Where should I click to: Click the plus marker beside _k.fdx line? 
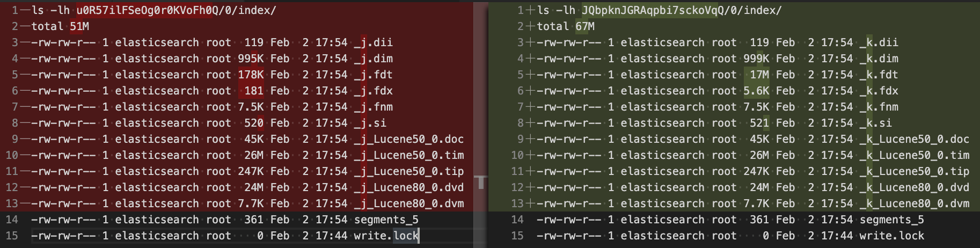click(x=531, y=91)
